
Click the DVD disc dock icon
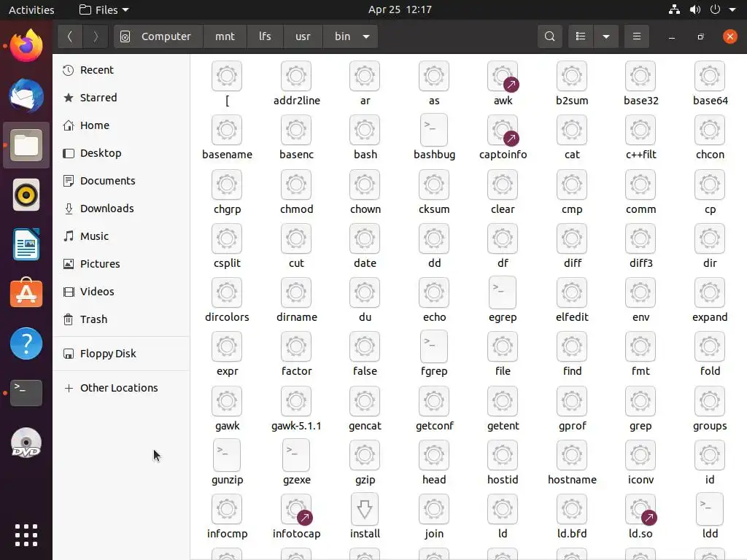[26, 443]
